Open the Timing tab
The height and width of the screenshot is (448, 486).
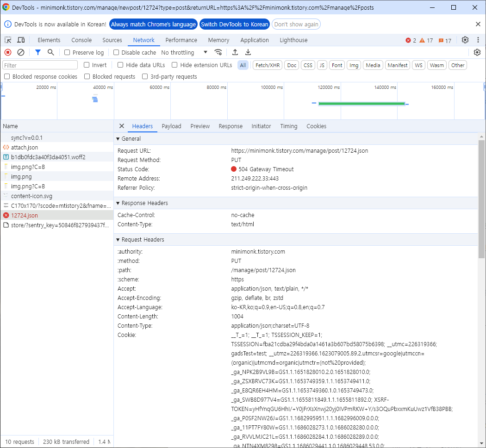click(288, 126)
